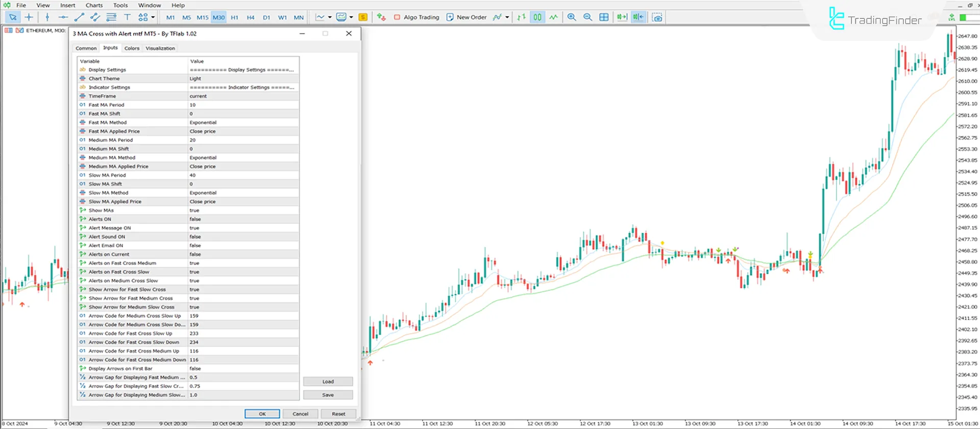Pick the trendline drawing tool
The width and height of the screenshot is (980, 429).
click(79, 17)
